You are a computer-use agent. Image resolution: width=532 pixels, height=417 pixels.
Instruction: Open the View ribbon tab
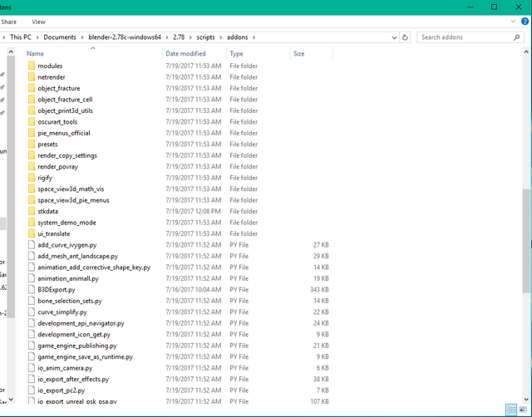[x=38, y=22]
